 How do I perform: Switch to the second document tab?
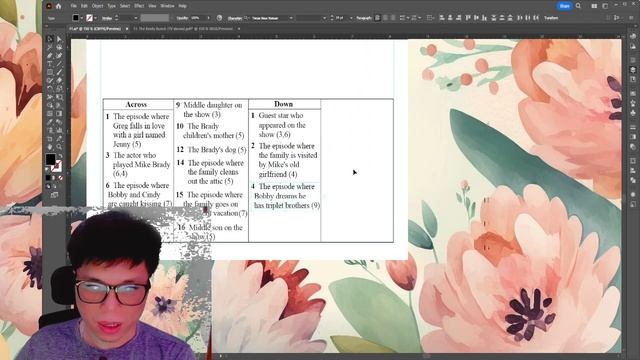pyautogui.click(x=183, y=29)
